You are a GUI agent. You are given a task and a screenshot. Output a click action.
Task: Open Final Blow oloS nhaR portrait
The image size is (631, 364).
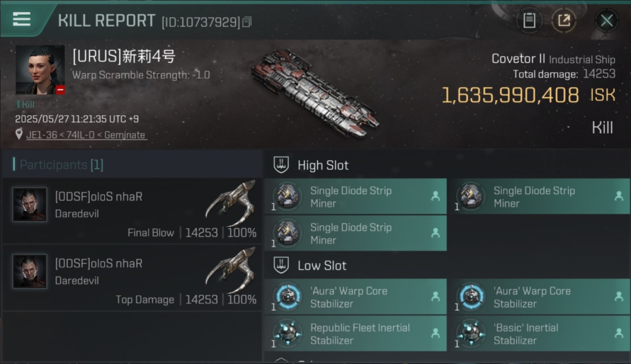[30, 204]
